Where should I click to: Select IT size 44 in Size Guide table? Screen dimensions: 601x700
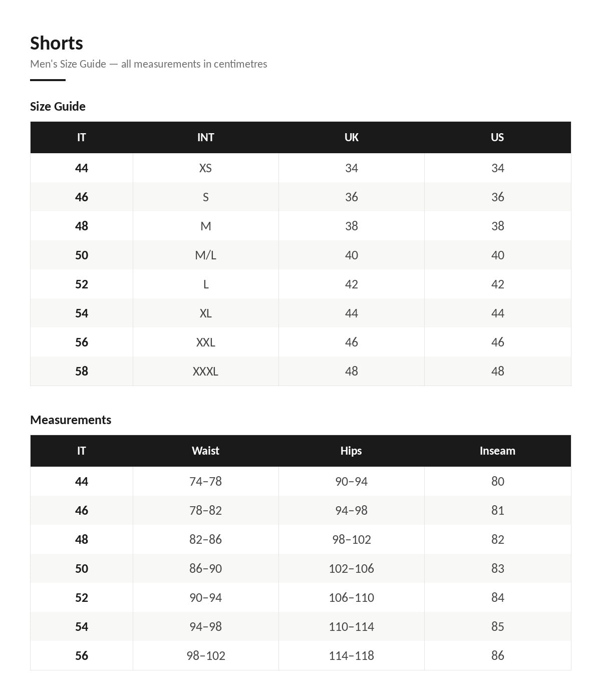click(x=82, y=168)
